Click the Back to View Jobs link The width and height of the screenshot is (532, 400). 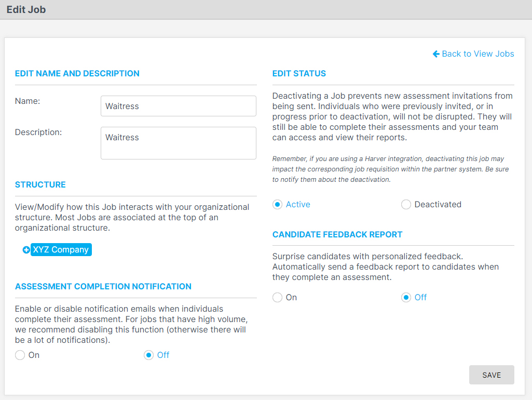click(473, 54)
